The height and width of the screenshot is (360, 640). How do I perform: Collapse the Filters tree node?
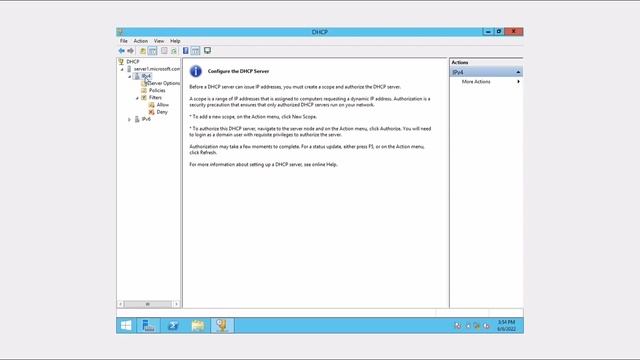click(138, 98)
